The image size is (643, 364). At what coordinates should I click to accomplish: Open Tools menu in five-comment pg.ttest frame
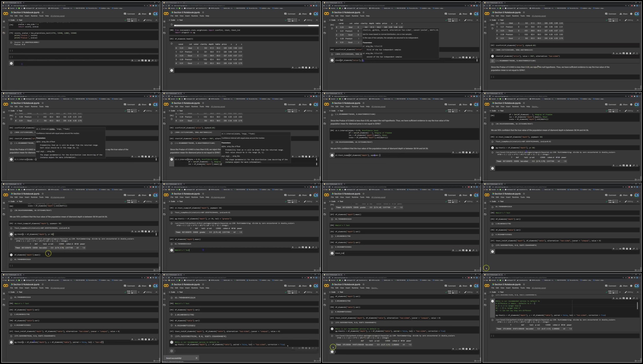pos(522,288)
